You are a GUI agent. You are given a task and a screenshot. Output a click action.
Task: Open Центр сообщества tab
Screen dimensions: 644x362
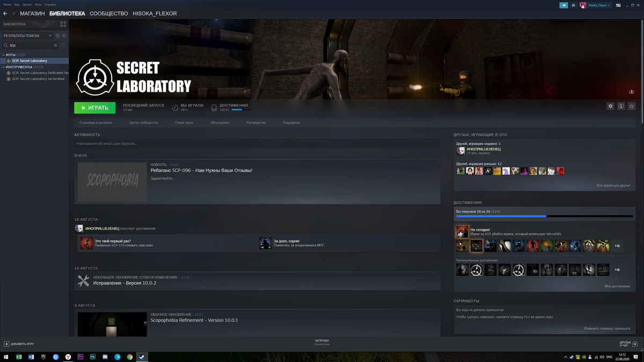143,122
